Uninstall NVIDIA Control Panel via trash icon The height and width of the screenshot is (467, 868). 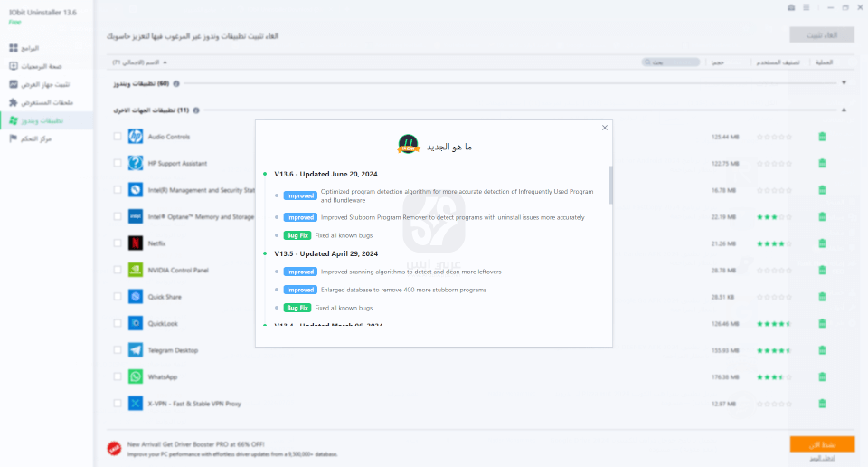[x=822, y=270]
